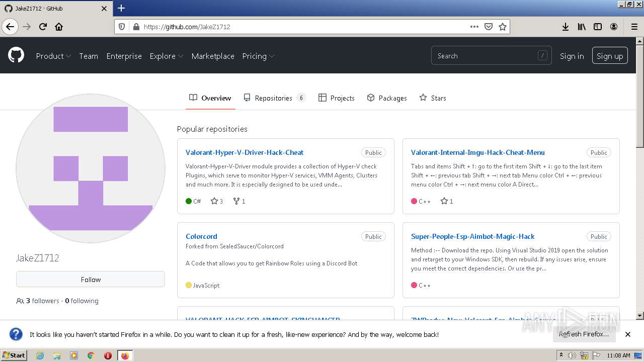This screenshot has width=644, height=362.
Task: Open the Firefox library icon
Action: point(582,27)
